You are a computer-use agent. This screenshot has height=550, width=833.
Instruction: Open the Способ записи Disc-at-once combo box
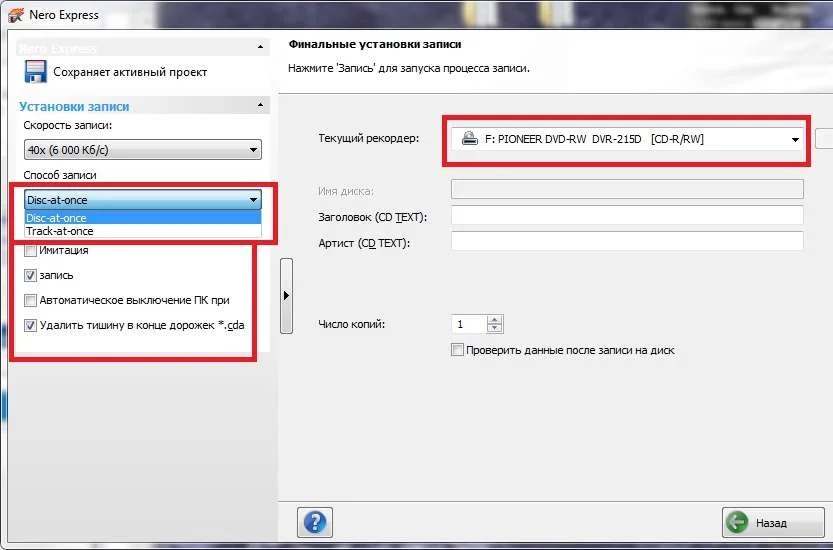click(143, 200)
